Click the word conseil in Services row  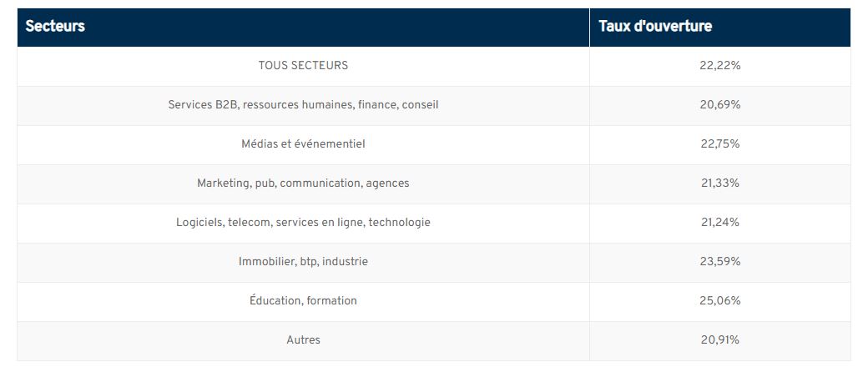pyautogui.click(x=420, y=104)
